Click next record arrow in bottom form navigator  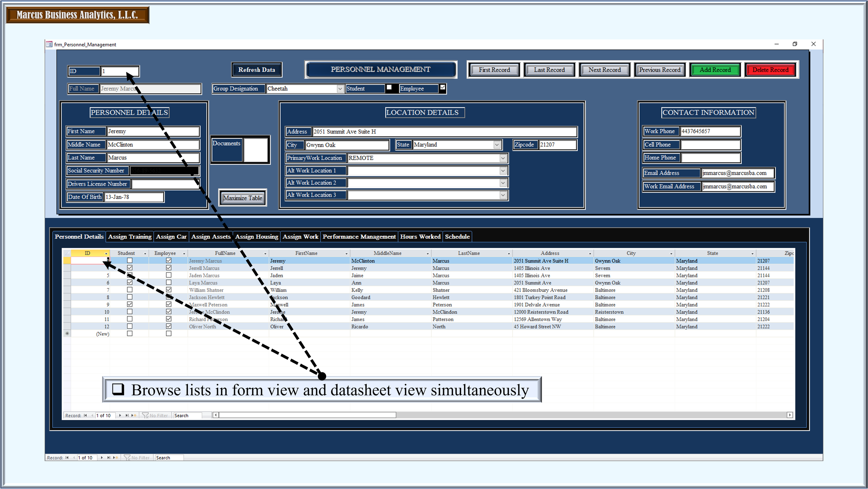(102, 458)
